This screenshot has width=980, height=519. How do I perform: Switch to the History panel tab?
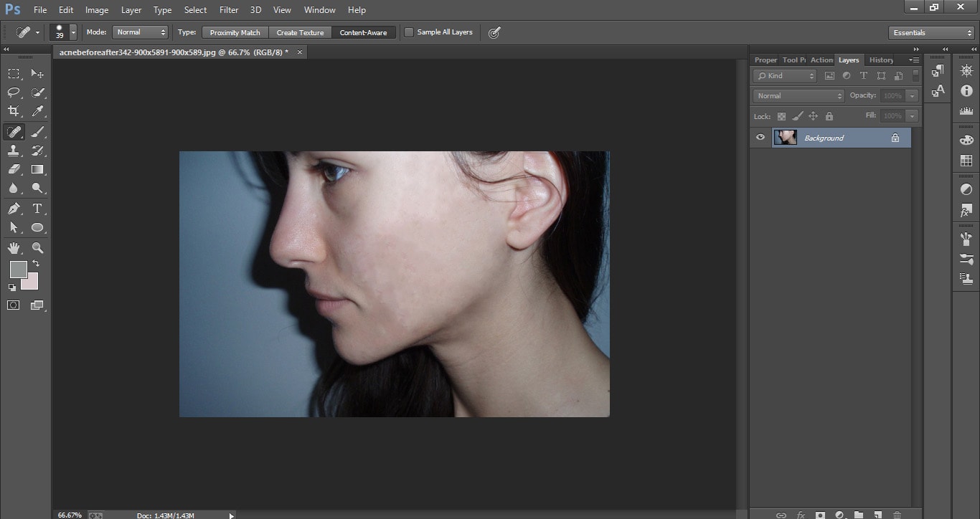point(881,60)
